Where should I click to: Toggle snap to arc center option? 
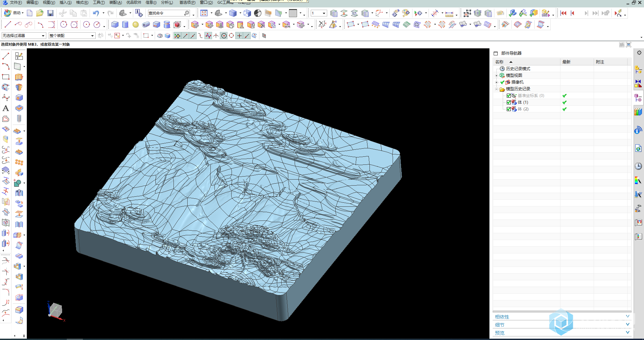pos(224,36)
